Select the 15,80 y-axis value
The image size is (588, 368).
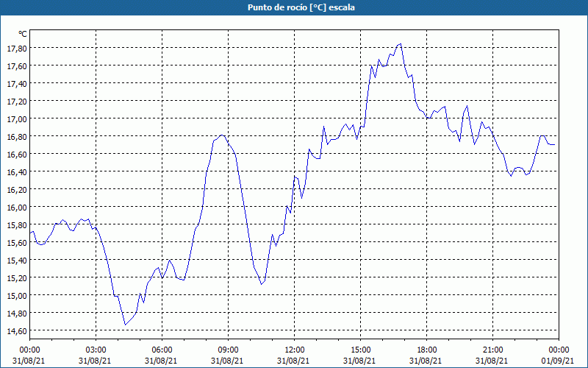[x=17, y=224]
